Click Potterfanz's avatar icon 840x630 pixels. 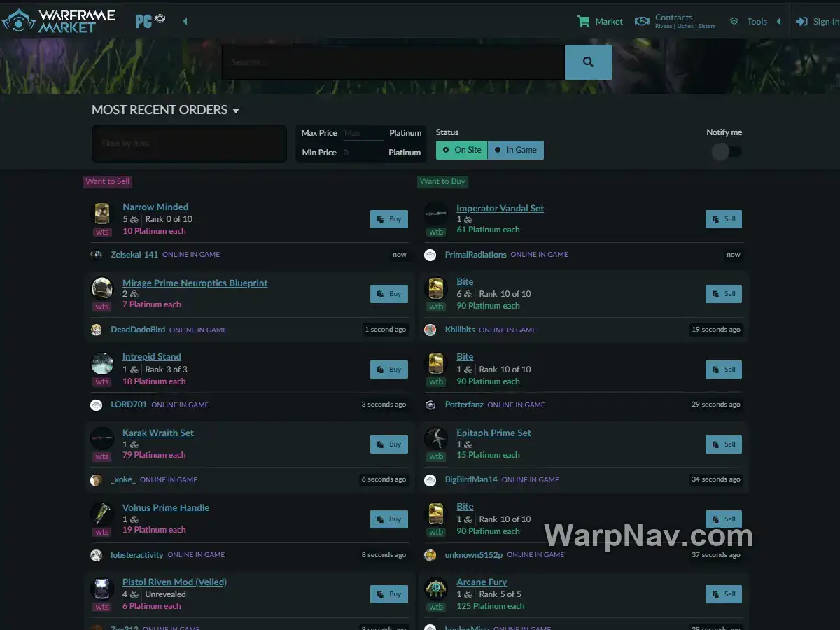coord(430,405)
